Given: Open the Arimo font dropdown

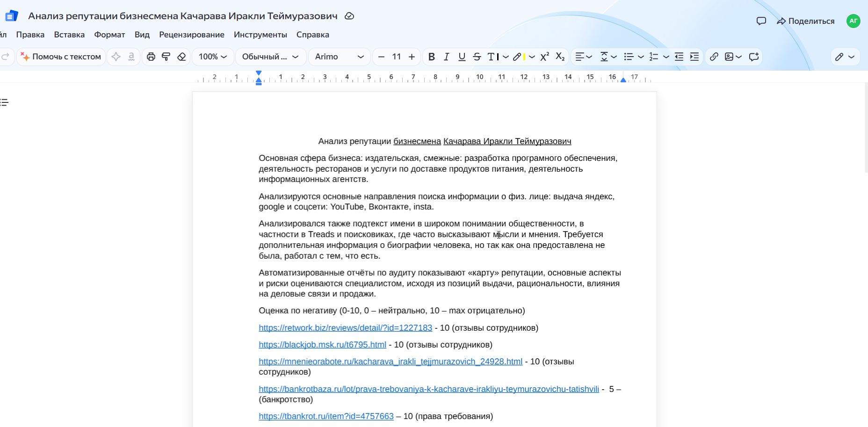Looking at the screenshot, I should click(x=340, y=57).
